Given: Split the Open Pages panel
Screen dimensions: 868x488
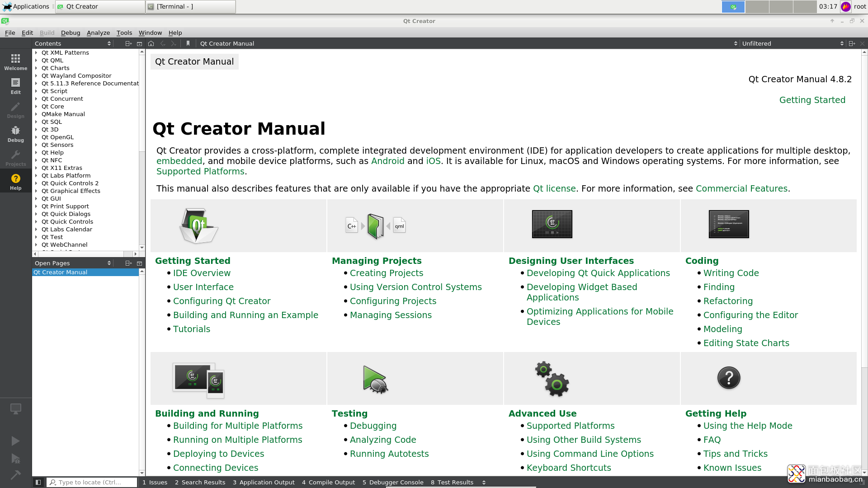Looking at the screenshot, I should [x=128, y=263].
